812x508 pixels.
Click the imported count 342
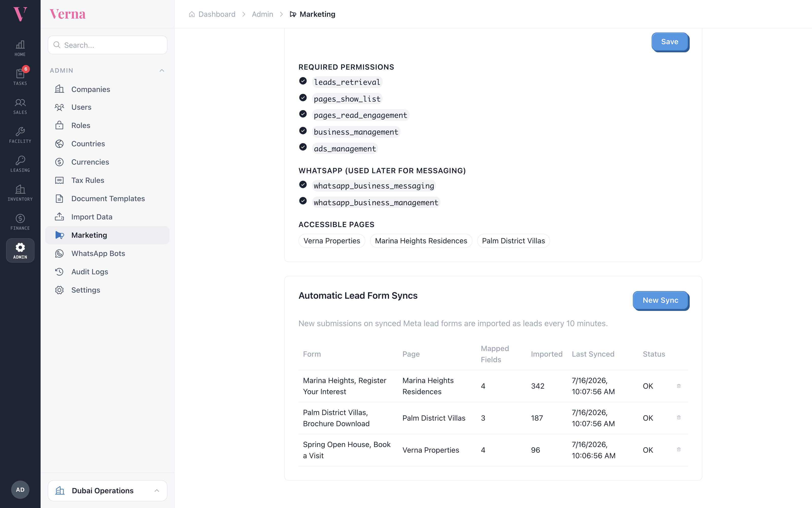point(537,386)
